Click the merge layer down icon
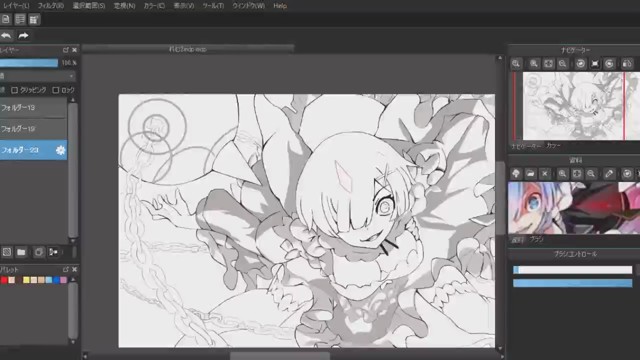Screen dimensions: 640x360 point(53,252)
